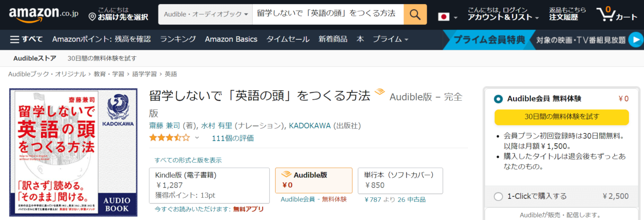Open the shopping cart icon
The image size is (644, 220).
click(x=606, y=14)
